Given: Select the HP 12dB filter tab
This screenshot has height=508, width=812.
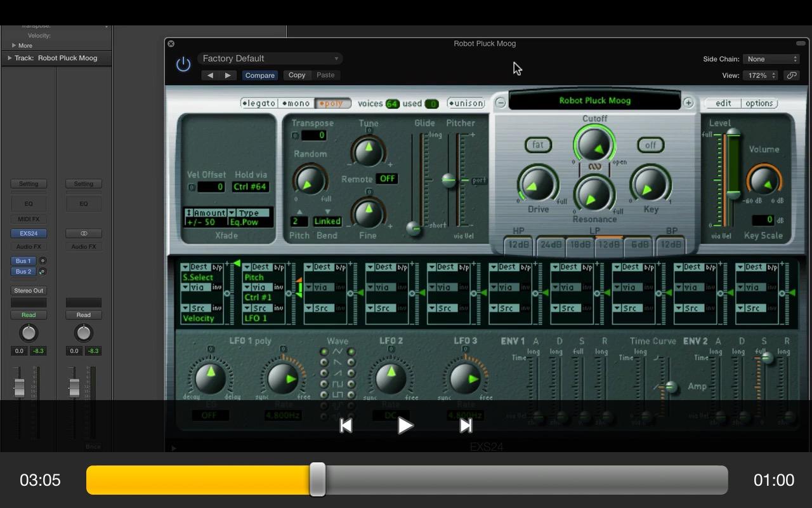Looking at the screenshot, I should coord(518,245).
